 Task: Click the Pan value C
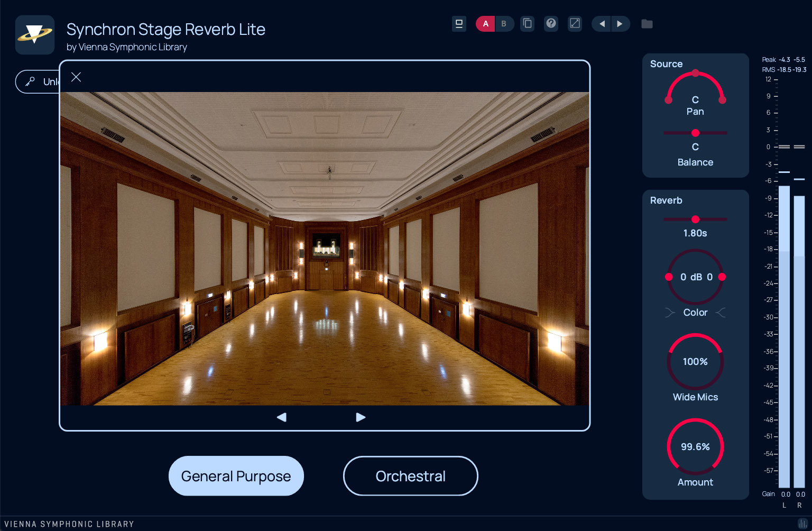(x=695, y=99)
